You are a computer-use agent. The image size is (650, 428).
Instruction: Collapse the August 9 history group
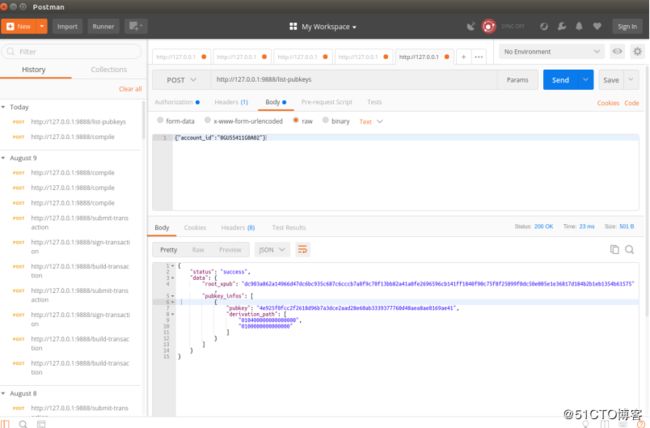point(3,158)
